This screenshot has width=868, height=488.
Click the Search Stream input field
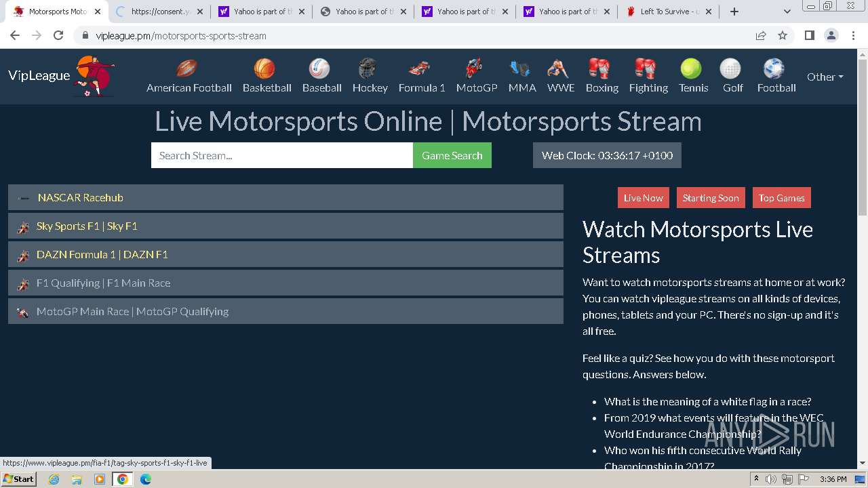tap(282, 155)
